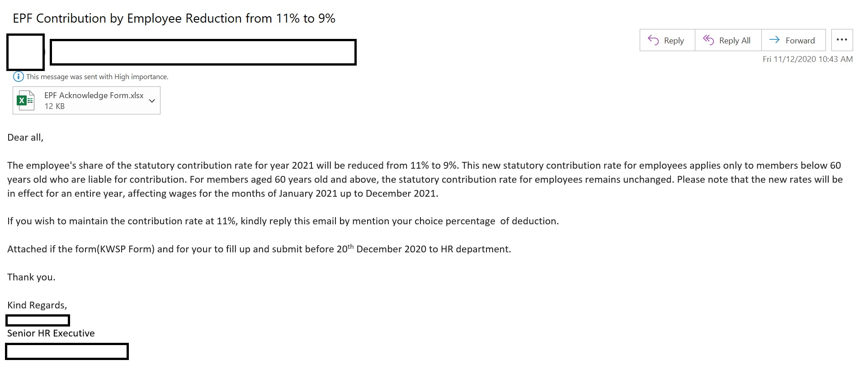Open the EPF Acknowledge Form.xlsx file name
Viewport: 868px width, 379px height.
[x=94, y=95]
